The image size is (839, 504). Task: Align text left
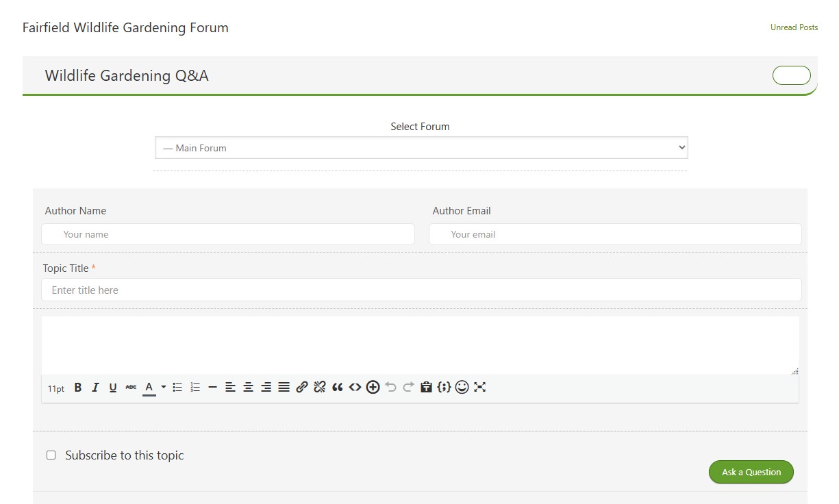coord(231,388)
